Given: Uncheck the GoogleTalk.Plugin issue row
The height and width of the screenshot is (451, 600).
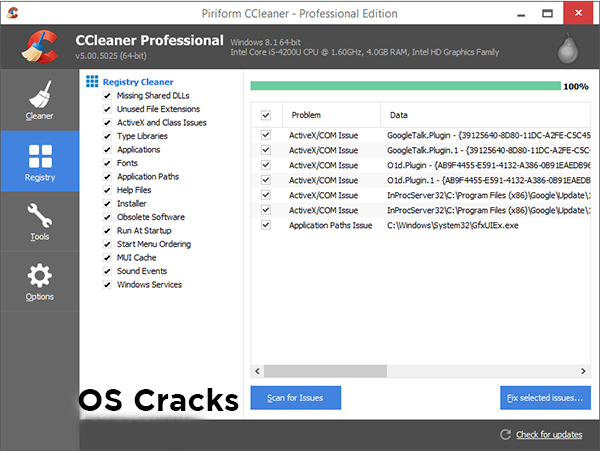Looking at the screenshot, I should (266, 135).
